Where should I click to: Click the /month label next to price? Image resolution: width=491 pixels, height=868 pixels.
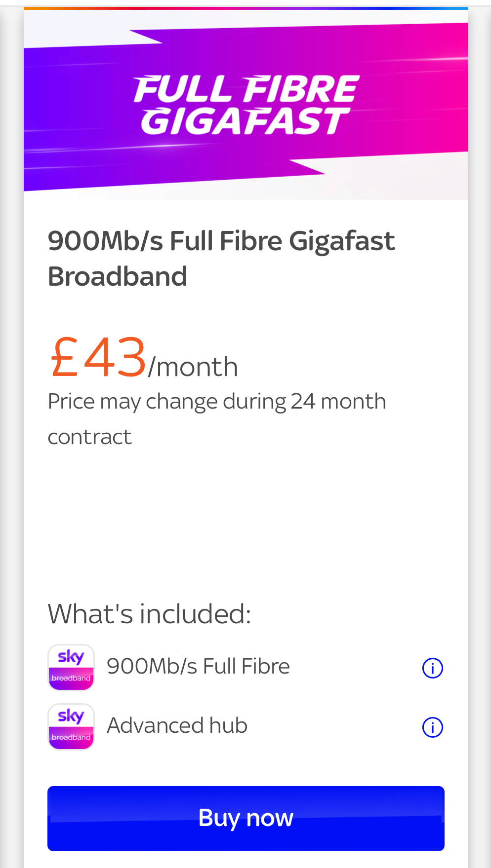[193, 368]
